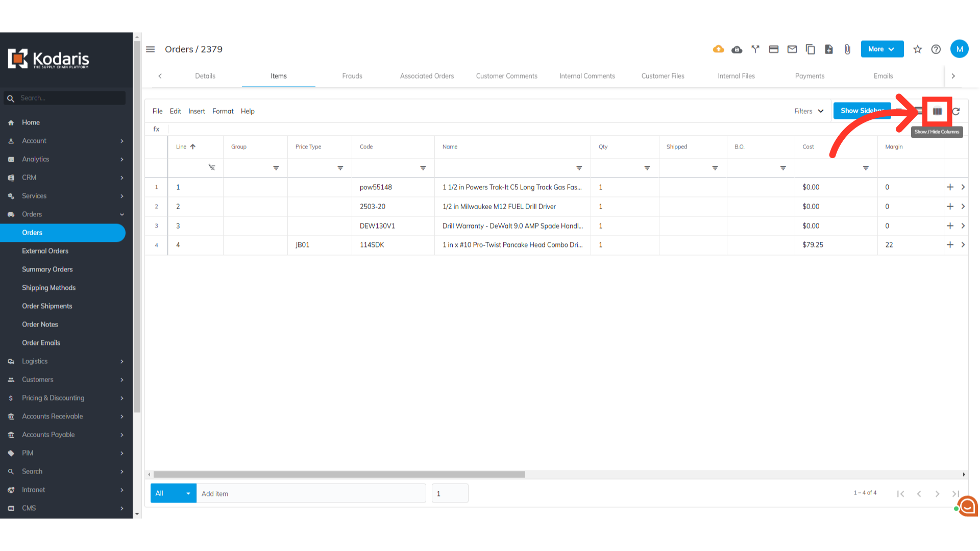Favorite this page with star icon
The width and height of the screenshot is (980, 551).
pos(918,49)
